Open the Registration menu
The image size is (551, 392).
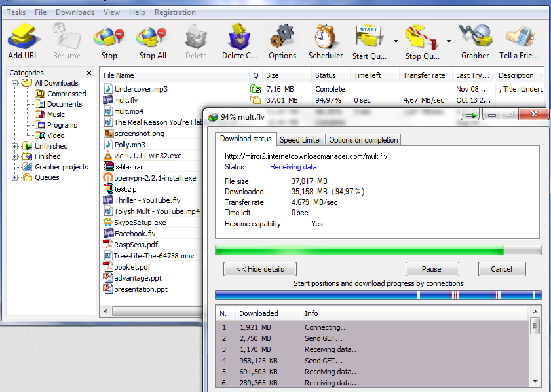tap(175, 12)
